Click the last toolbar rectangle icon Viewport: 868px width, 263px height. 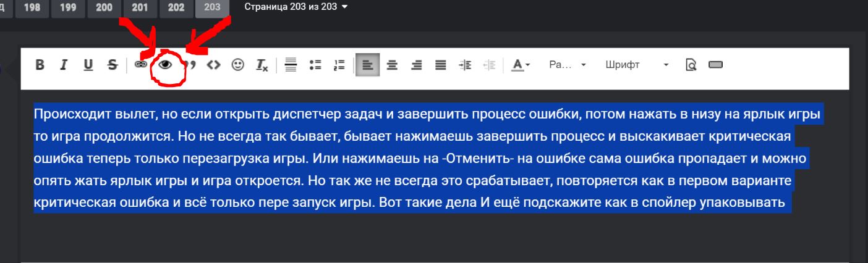coord(715,64)
